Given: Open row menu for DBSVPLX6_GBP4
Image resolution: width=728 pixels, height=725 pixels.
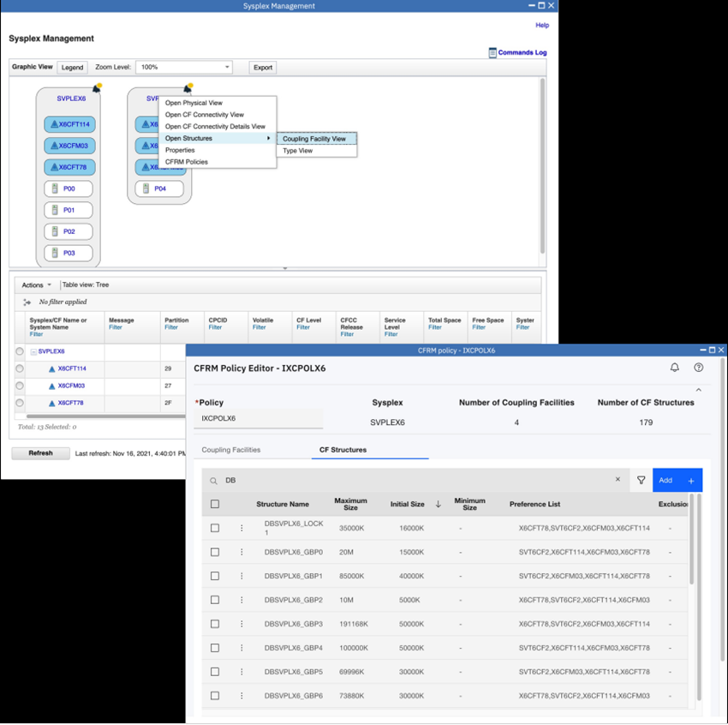Looking at the screenshot, I should [x=242, y=648].
